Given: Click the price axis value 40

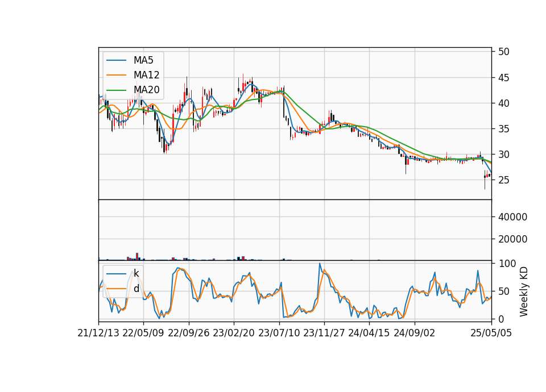Looking at the screenshot, I should tap(503, 103).
